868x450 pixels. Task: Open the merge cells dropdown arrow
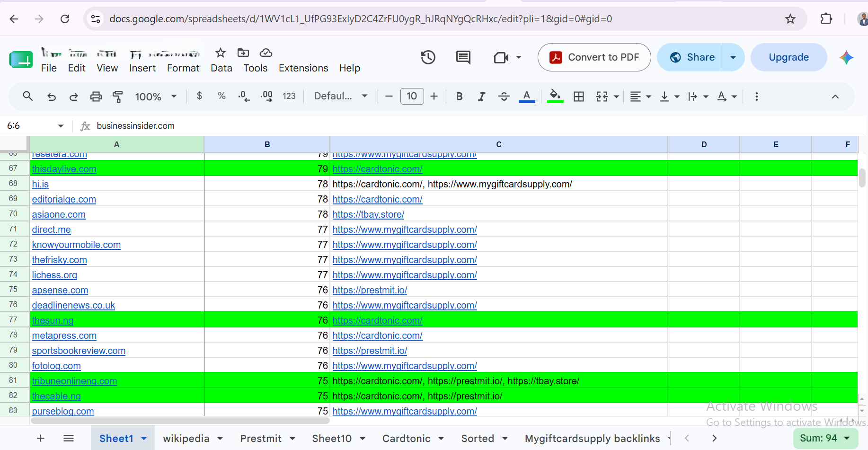[x=617, y=97]
